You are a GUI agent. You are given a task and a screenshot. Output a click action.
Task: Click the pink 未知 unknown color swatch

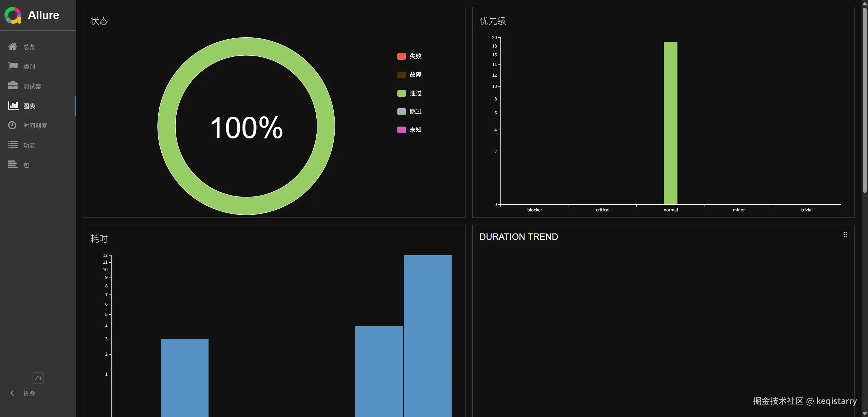point(401,130)
